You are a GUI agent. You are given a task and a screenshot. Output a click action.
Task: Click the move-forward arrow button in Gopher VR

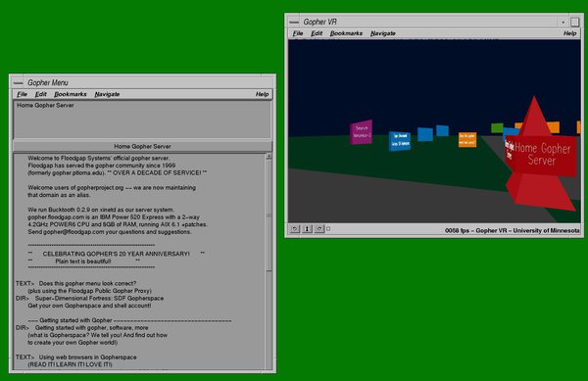point(307,228)
